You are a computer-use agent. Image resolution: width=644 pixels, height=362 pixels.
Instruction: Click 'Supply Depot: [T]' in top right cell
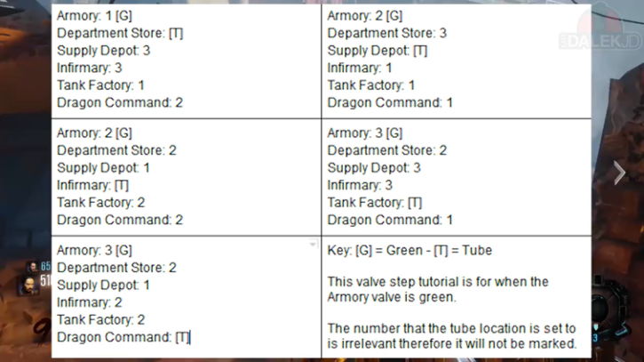click(378, 51)
